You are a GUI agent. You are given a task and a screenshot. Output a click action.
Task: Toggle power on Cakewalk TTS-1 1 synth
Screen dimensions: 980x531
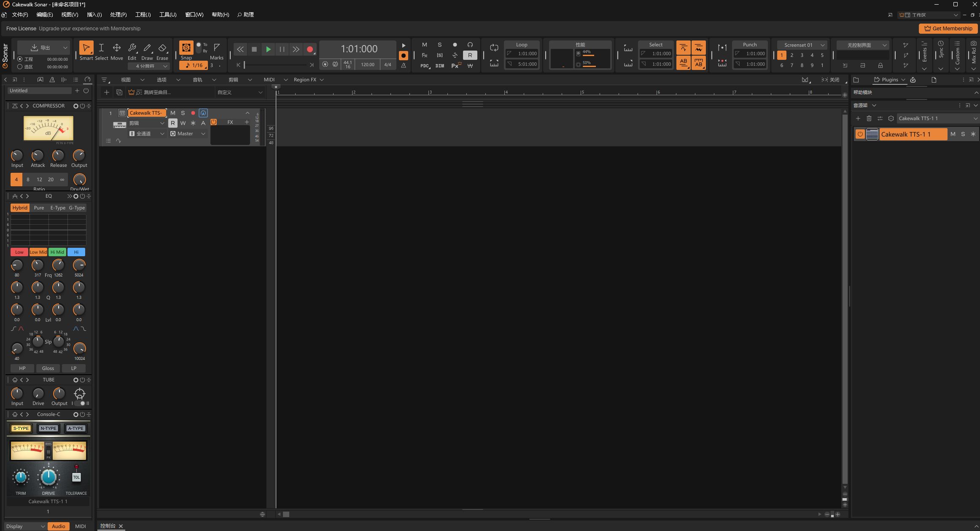(860, 134)
